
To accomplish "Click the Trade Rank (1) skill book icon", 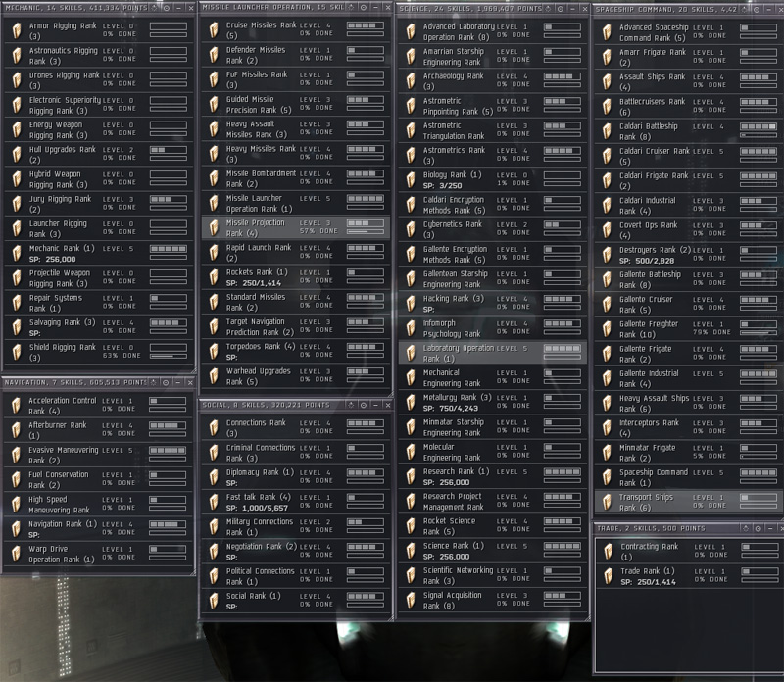I will tap(609, 576).
